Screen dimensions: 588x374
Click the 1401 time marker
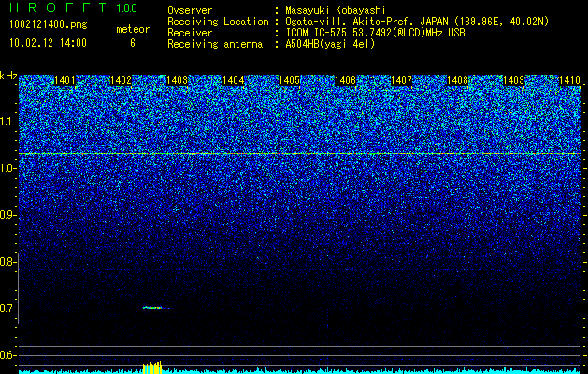65,80
